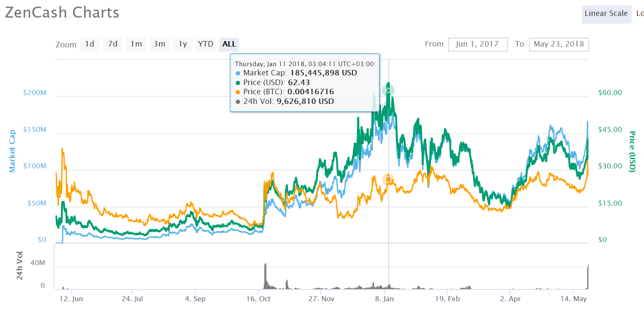Select the ALL zoom range
The width and height of the screenshot is (644, 310).
pos(229,44)
